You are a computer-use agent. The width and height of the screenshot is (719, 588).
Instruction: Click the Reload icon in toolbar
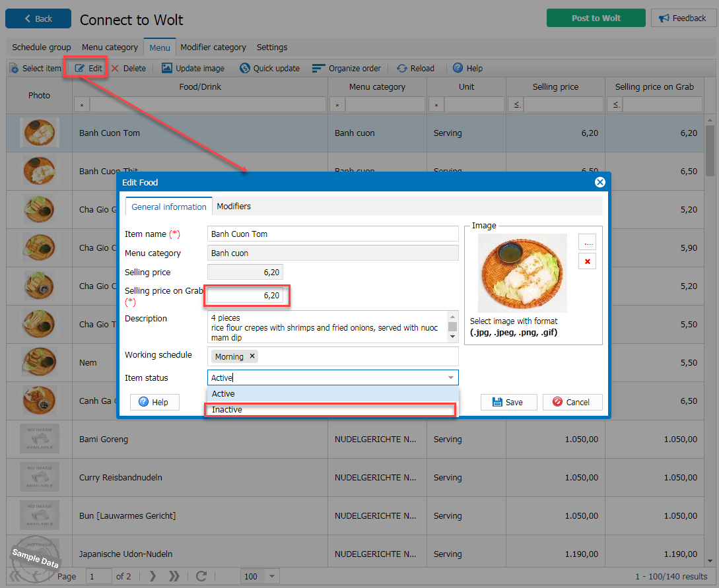[402, 68]
